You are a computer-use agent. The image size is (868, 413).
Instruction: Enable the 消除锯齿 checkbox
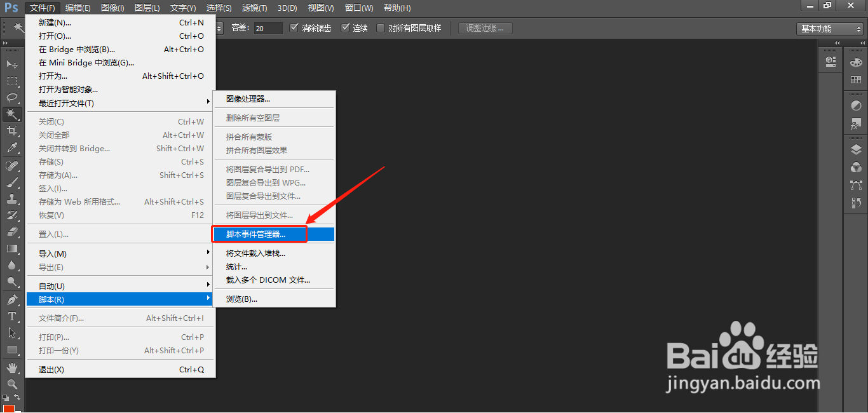point(295,27)
